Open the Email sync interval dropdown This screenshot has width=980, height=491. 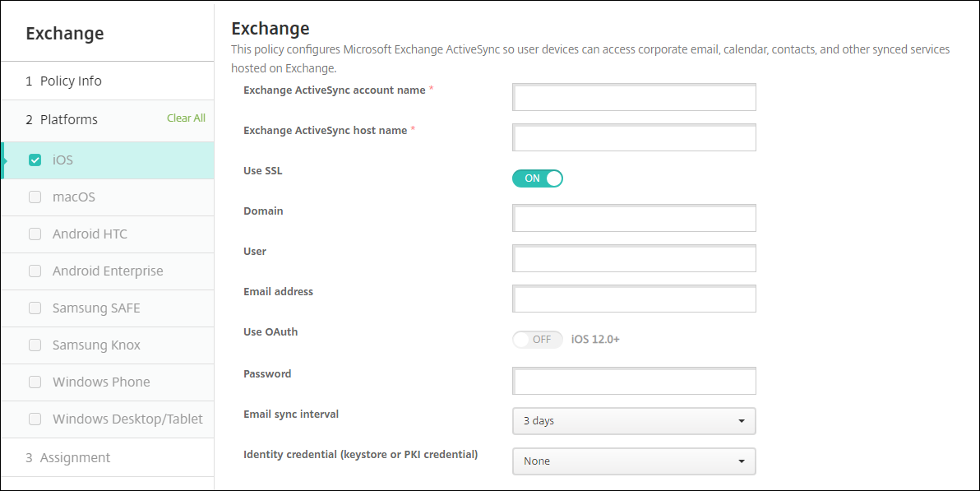633,421
